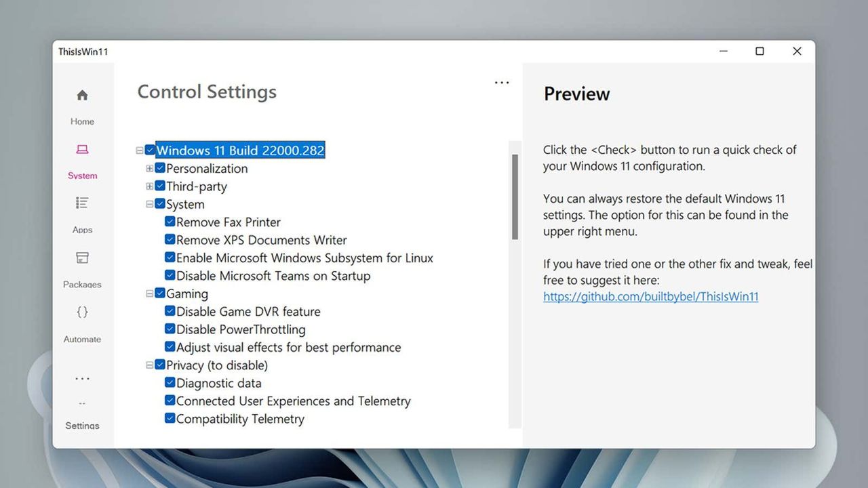The width and height of the screenshot is (868, 488).
Task: Select the Compatibility Telemetry label
Action: point(240,419)
